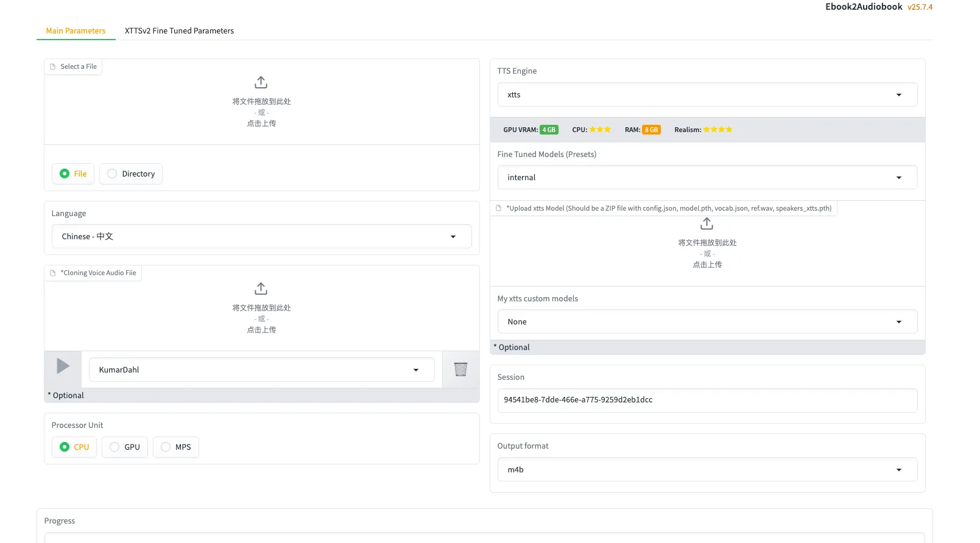Choose CPU as processor unit
This screenshot has width=980, height=543.
coord(74,447)
